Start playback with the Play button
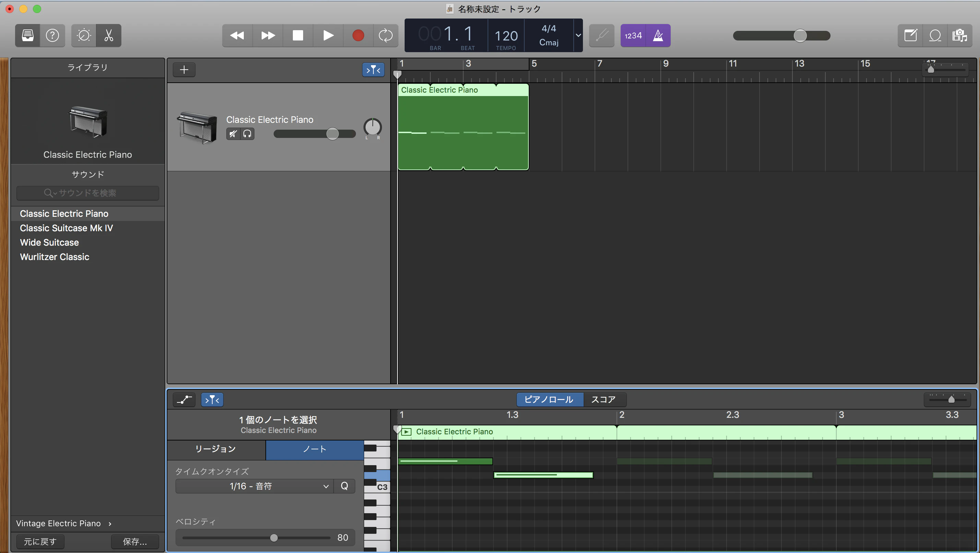Viewport: 980px width, 553px height. [x=328, y=35]
